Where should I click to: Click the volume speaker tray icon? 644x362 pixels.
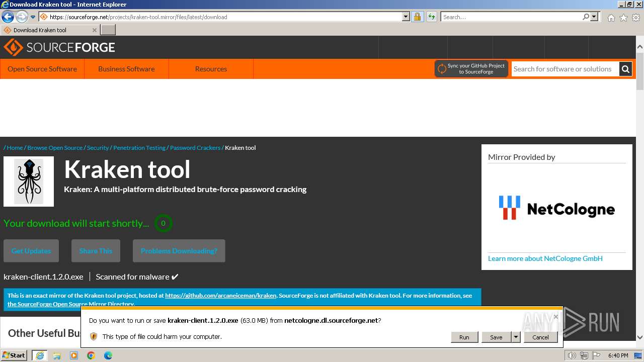[x=573, y=355]
